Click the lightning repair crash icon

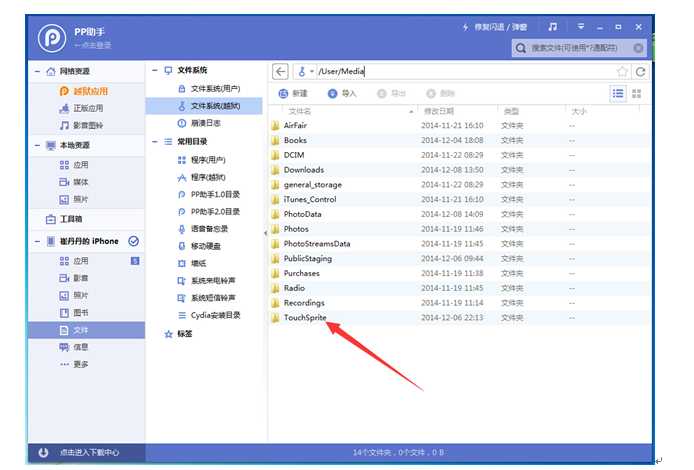coord(465,27)
